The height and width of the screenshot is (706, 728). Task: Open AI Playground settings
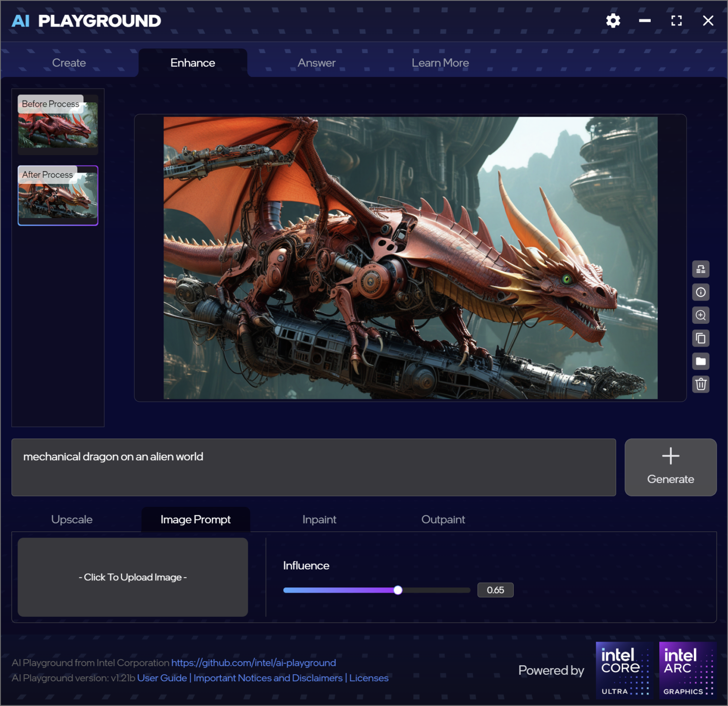point(612,20)
